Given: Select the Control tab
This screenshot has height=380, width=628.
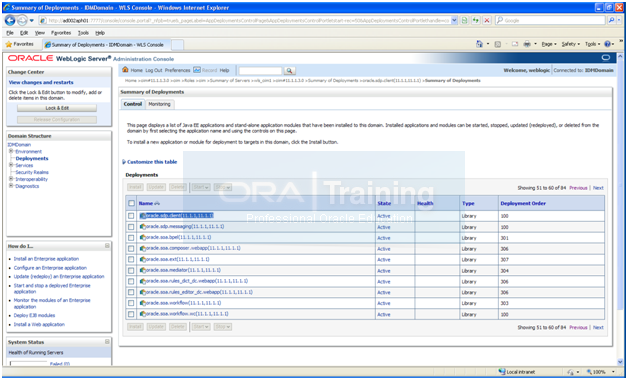Looking at the screenshot, I should (133, 104).
